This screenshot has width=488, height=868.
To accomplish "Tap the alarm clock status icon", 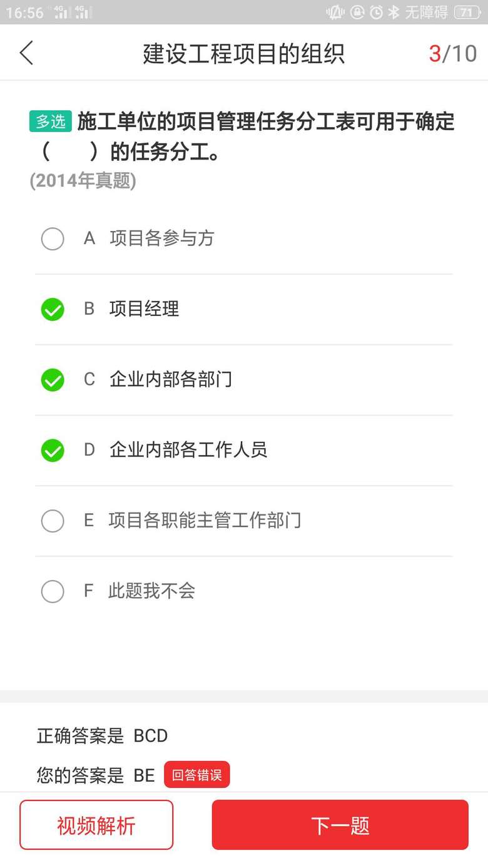I will coord(376,13).
